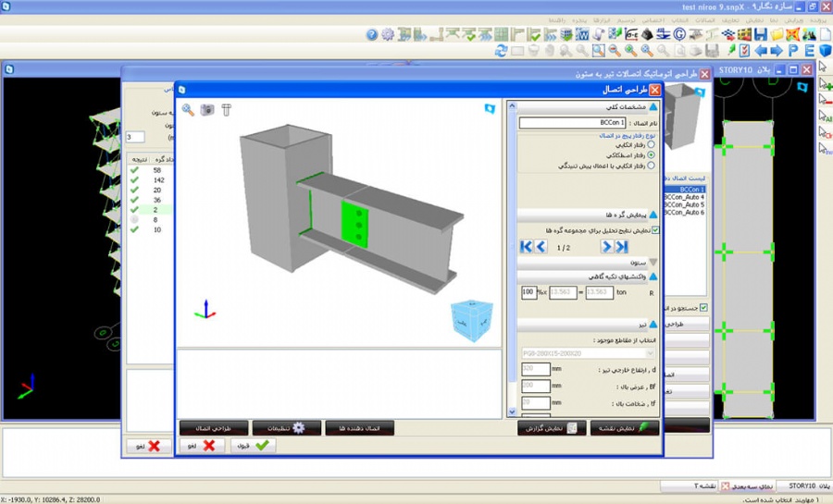The image size is (833, 504).
Task: Open the available beam sections dropdown
Action: point(587,352)
